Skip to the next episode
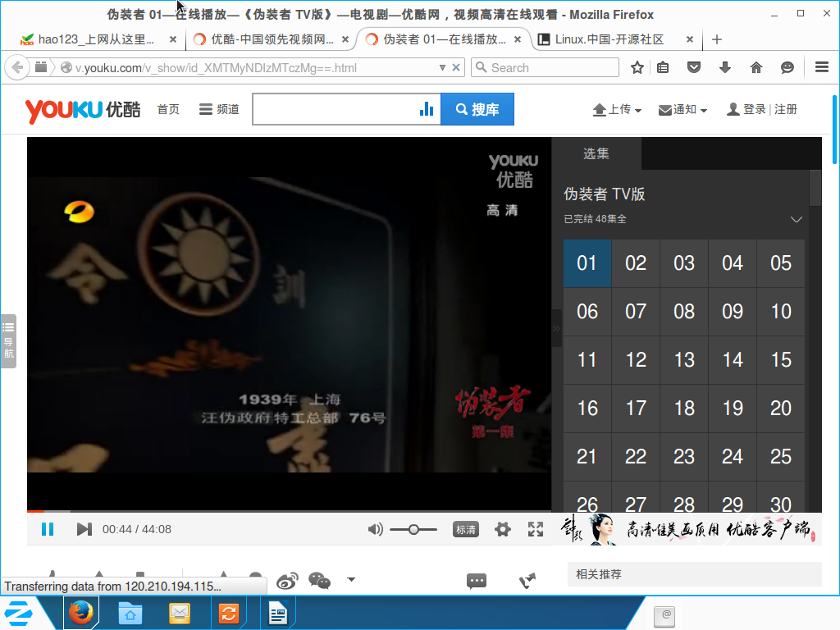Viewport: 840px width, 630px height. 84,529
